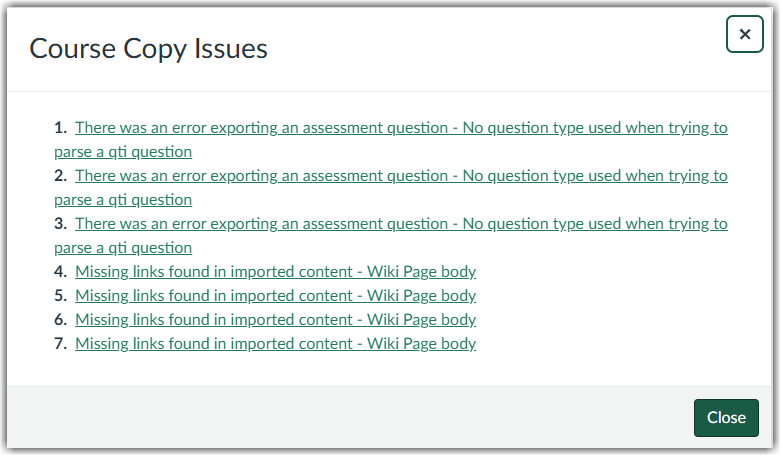
Task: Open issue 5, Missing links in Wiki Page body
Action: coord(275,296)
